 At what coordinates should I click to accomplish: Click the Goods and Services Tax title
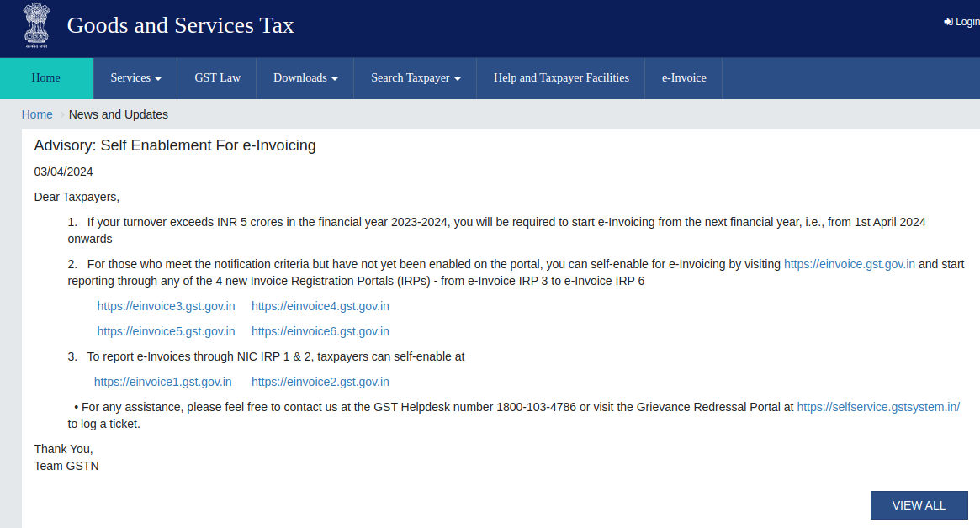[180, 25]
